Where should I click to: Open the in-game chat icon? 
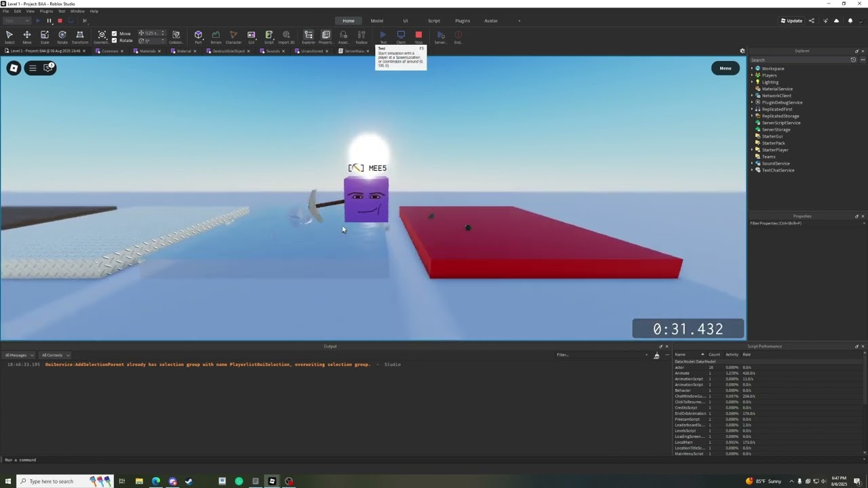(x=48, y=67)
